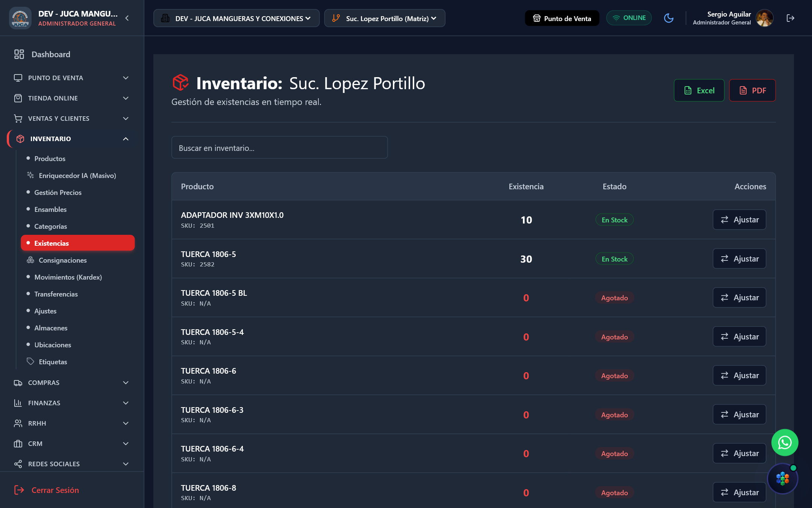Click the Ventas y Clientes cart icon
This screenshot has height=508, width=812.
pos(18,119)
